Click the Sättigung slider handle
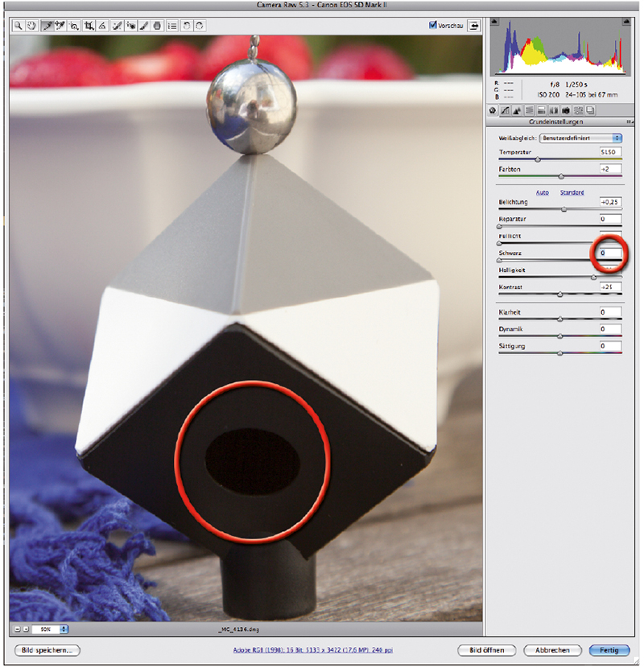 pyautogui.click(x=560, y=353)
